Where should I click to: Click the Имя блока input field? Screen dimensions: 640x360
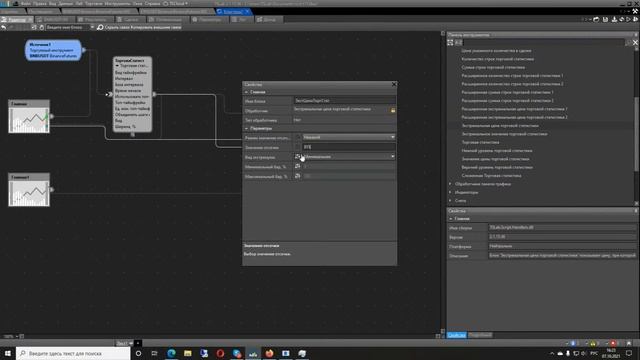pos(344,100)
